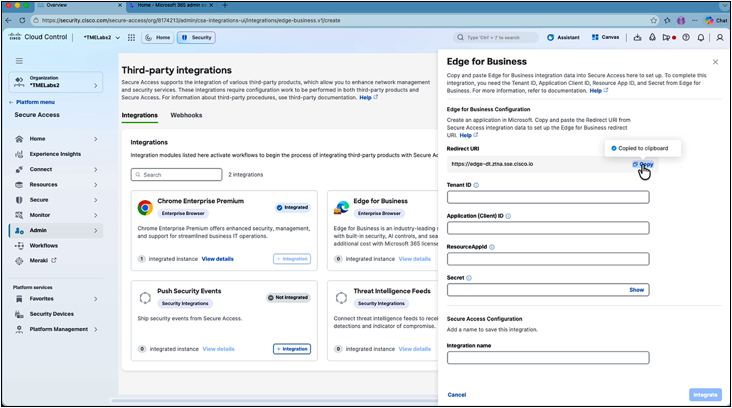This screenshot has width=732, height=408.
Task: Open Workflows in sidebar
Action: [x=43, y=246]
